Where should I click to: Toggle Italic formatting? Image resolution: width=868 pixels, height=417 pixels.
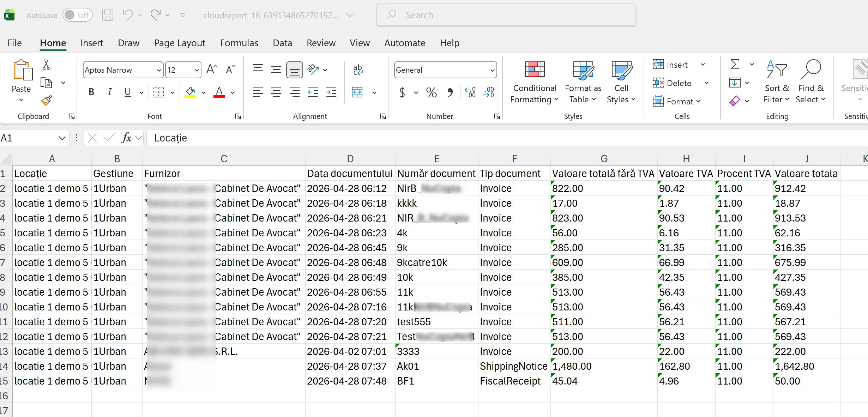(110, 92)
